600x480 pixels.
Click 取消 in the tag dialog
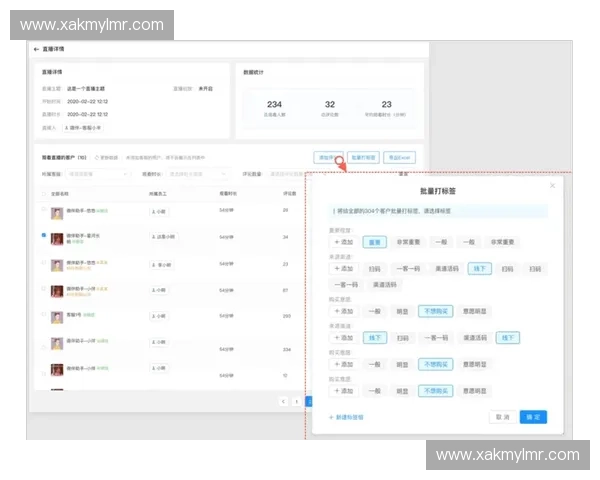[502, 417]
